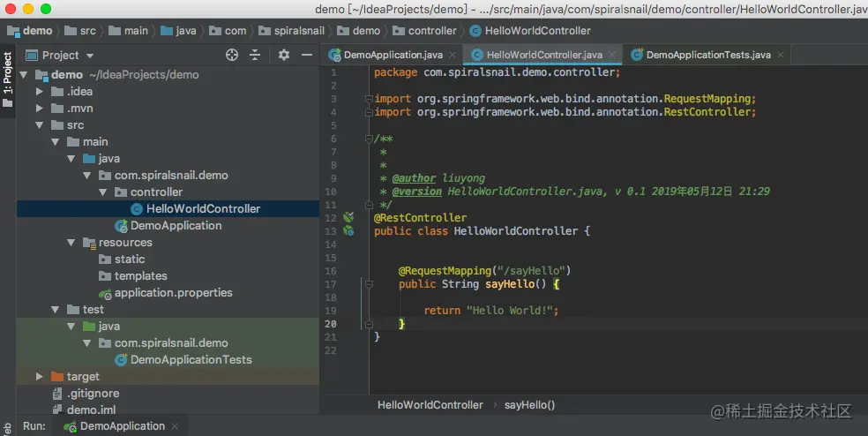Expand the .idea folder
The width and height of the screenshot is (868, 436).
[40, 92]
